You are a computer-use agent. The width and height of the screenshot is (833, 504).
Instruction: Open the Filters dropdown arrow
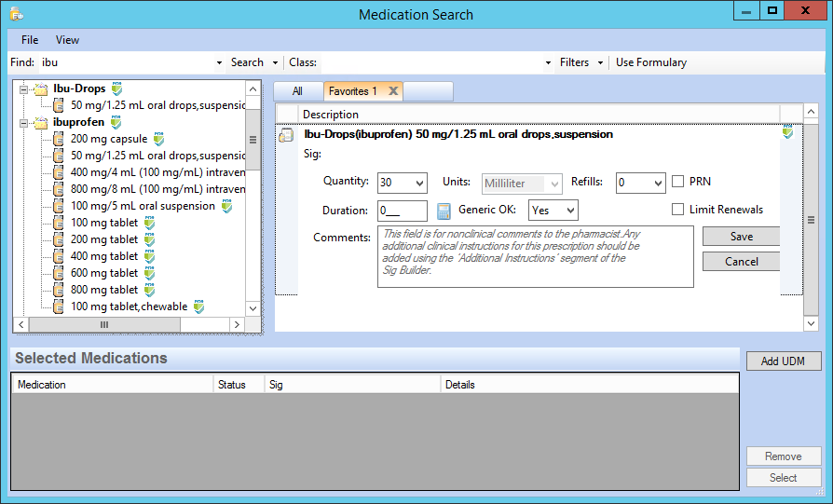(600, 62)
